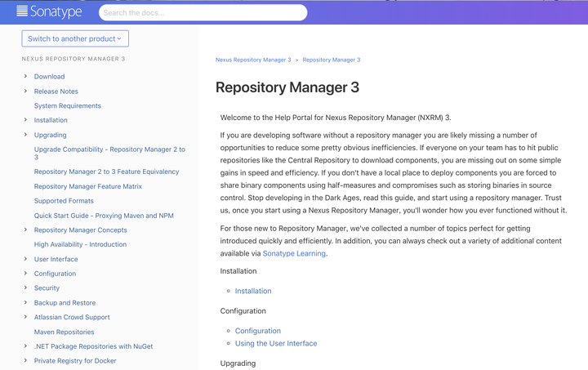Open Configuration in the sidebar
Viewport: 588px width, 370px height.
tap(55, 274)
